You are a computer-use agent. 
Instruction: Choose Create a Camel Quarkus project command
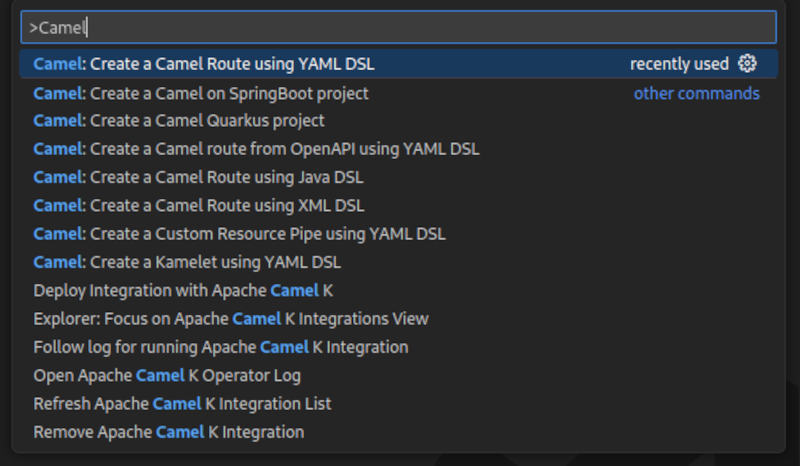tap(179, 121)
